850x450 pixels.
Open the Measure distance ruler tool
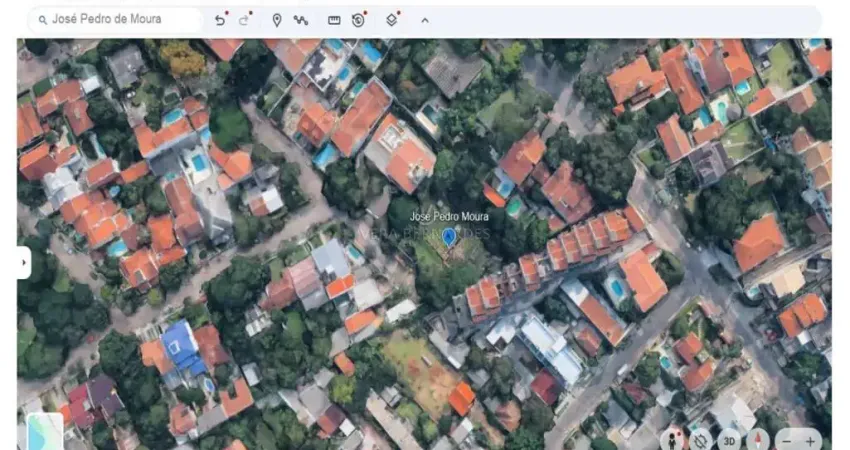[x=334, y=21]
